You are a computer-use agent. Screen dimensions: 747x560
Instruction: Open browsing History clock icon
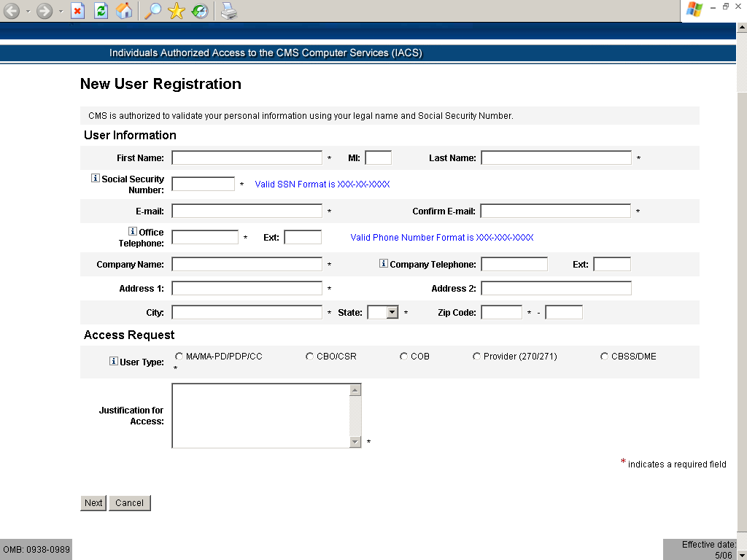pyautogui.click(x=200, y=11)
